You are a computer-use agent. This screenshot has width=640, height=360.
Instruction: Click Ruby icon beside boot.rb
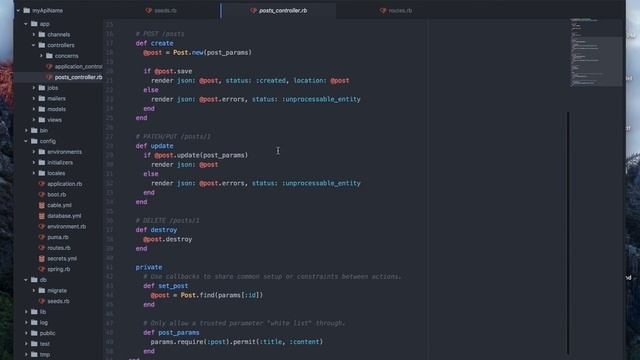42,194
